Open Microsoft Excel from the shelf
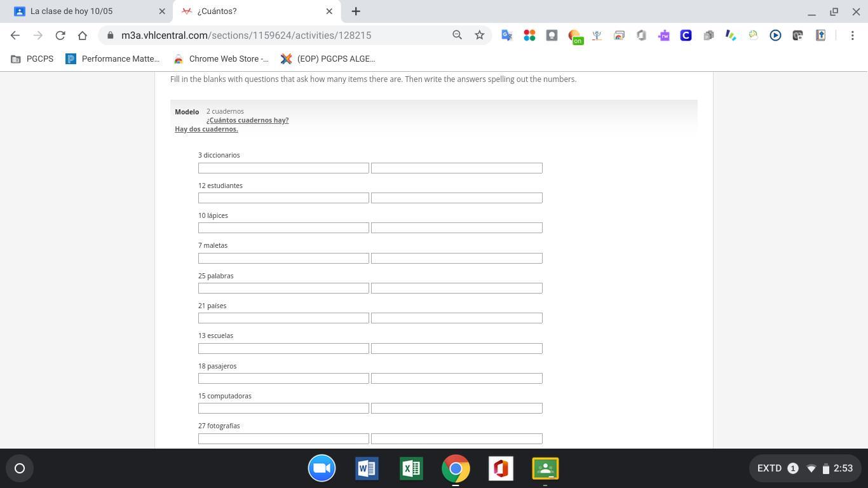 tap(411, 468)
